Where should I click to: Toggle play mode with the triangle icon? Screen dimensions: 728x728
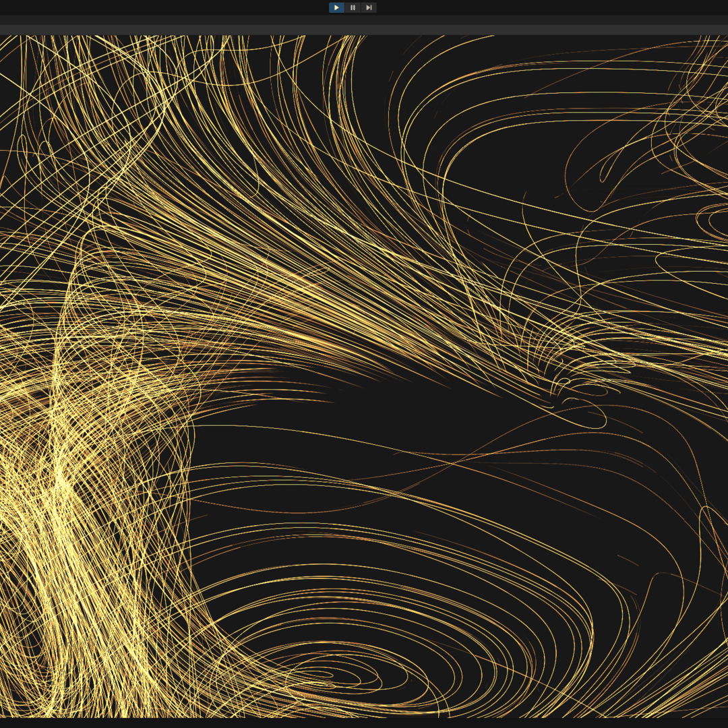coord(336,7)
